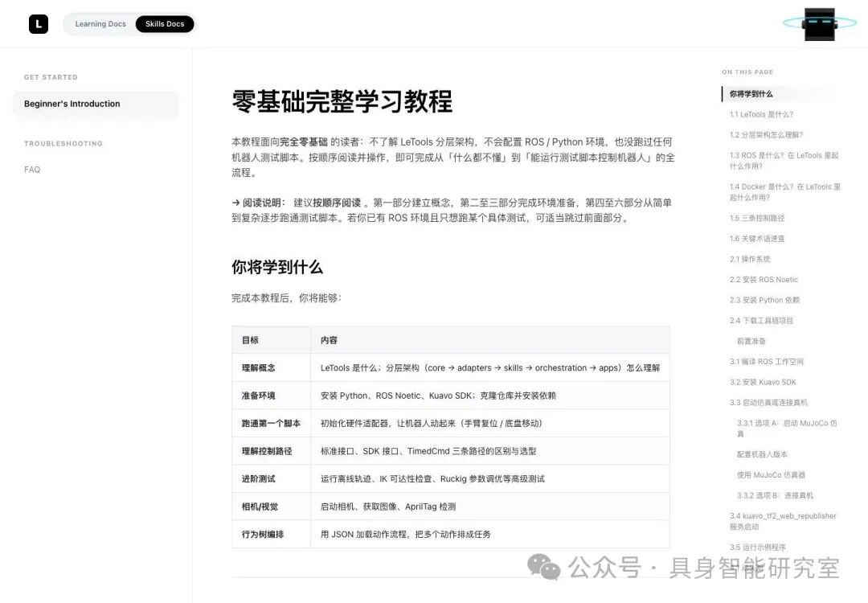Select 使用 MuJoCo 仿真器 in outline
Image resolution: width=868 pixels, height=603 pixels.
click(x=771, y=475)
